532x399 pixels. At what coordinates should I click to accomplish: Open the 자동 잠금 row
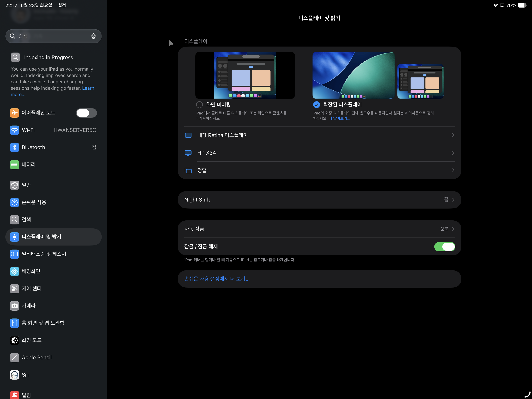click(x=319, y=229)
